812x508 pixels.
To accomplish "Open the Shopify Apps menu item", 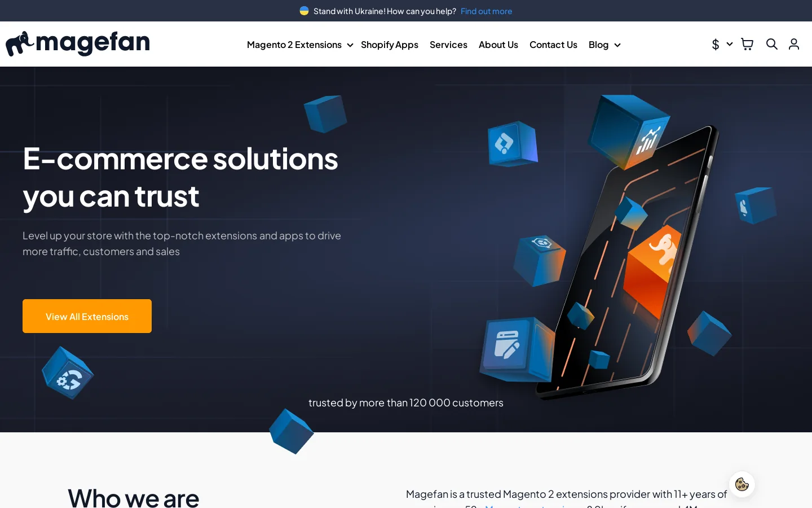I will (390, 45).
